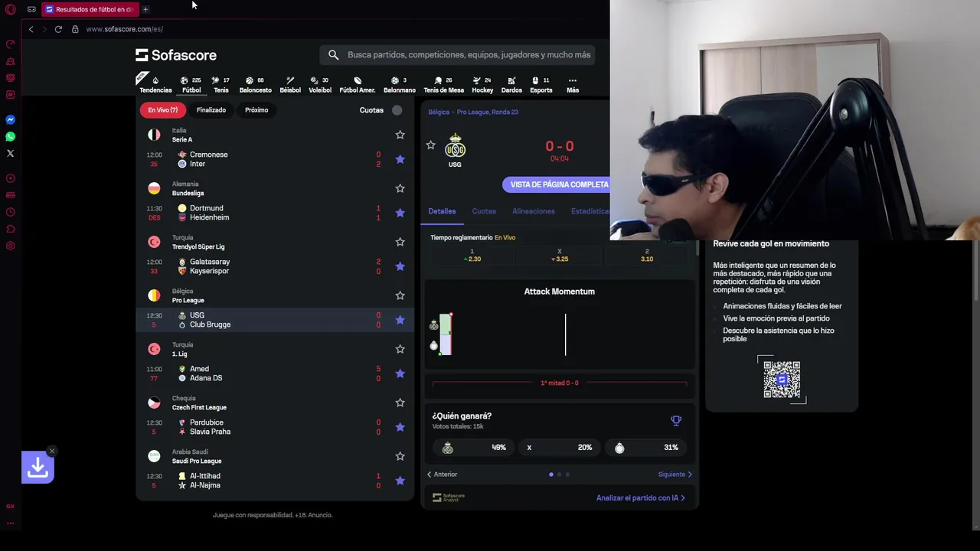This screenshot has width=980, height=551.
Task: Favorite the Bundesliga league star
Action: coord(400,188)
